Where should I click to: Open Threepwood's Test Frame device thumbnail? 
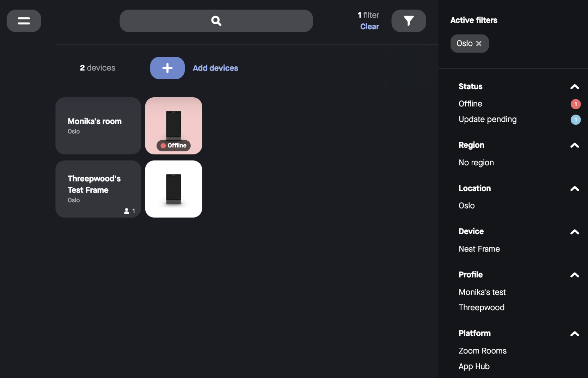(x=173, y=189)
